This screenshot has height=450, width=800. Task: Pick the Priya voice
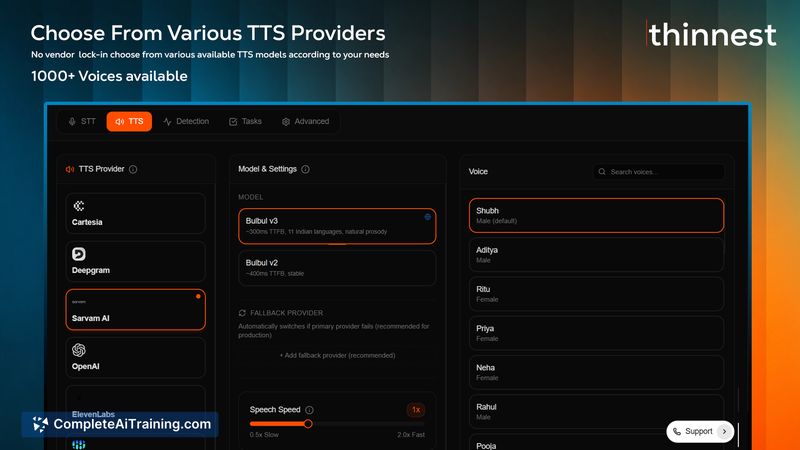pyautogui.click(x=596, y=333)
